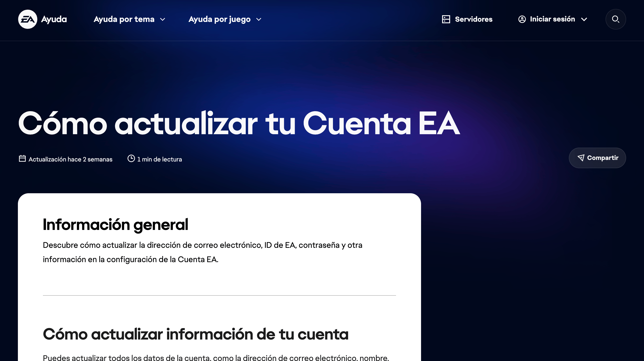This screenshot has height=361, width=644.
Task: Click the Ayuda home text link
Action: [54, 19]
